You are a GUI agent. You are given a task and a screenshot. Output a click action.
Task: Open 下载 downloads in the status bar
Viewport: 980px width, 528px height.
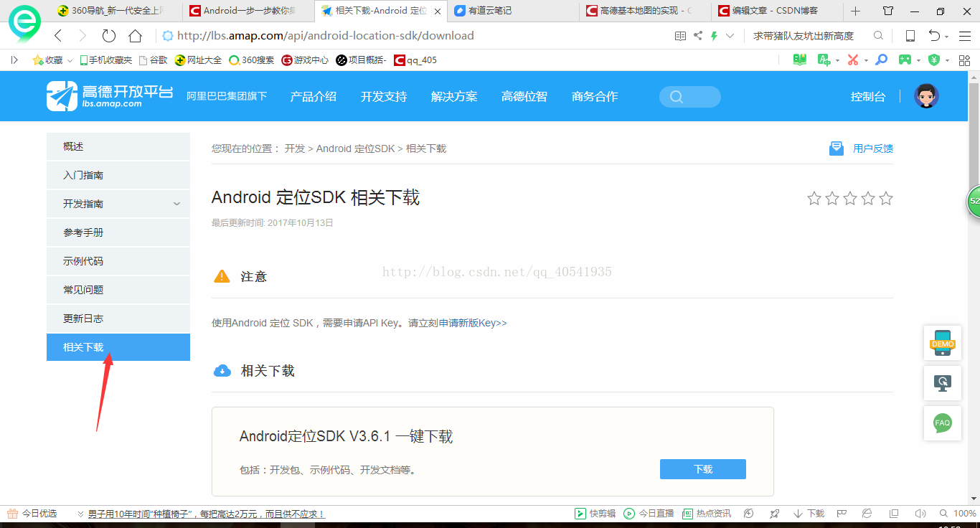809,514
